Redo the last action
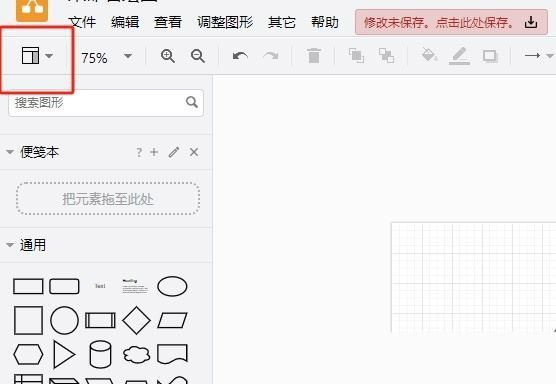 pyautogui.click(x=271, y=56)
